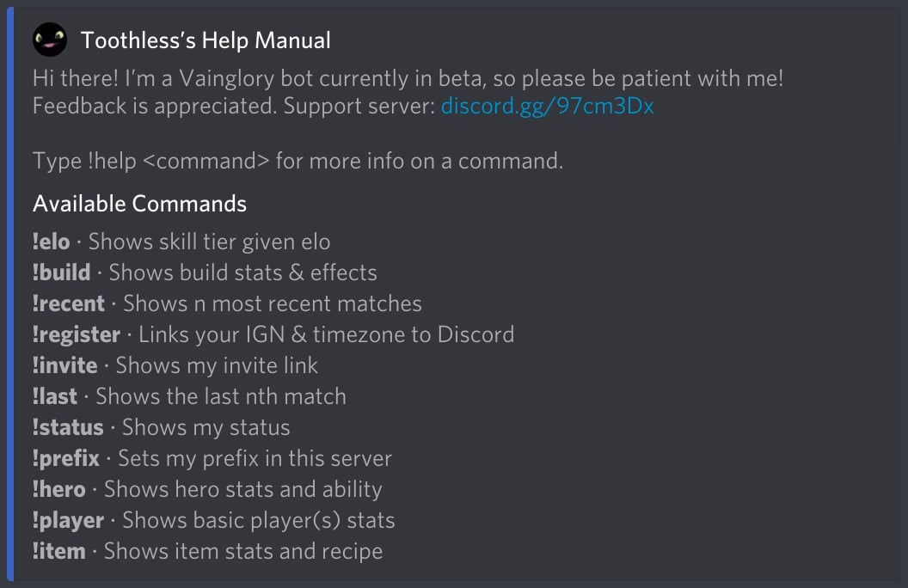Click the Toothless's Help Manual title

point(205,39)
